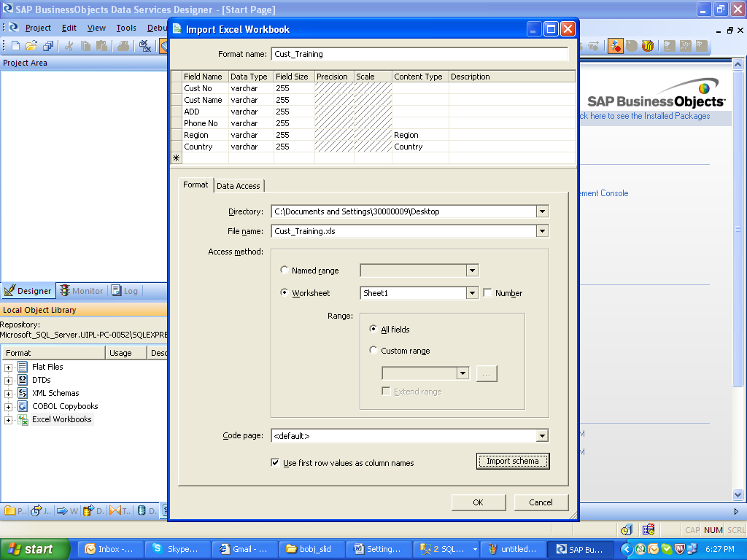747x560 pixels.
Task: Open the Project menu
Action: [x=38, y=28]
